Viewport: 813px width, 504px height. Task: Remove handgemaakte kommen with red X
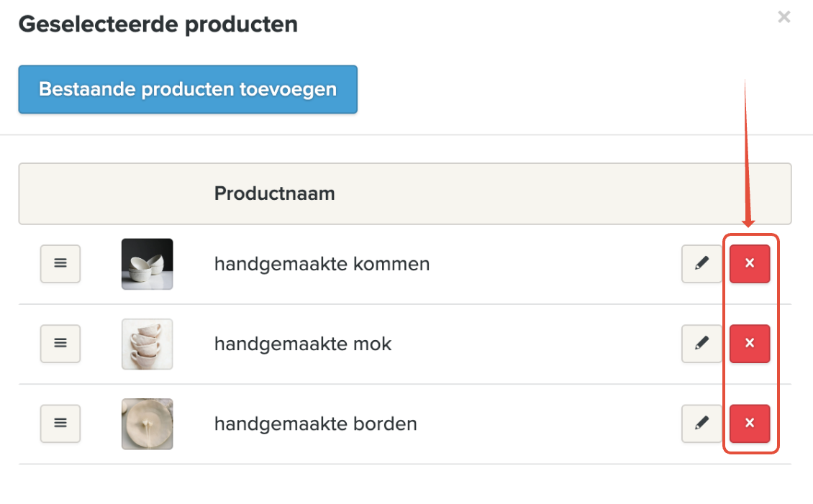click(x=750, y=264)
